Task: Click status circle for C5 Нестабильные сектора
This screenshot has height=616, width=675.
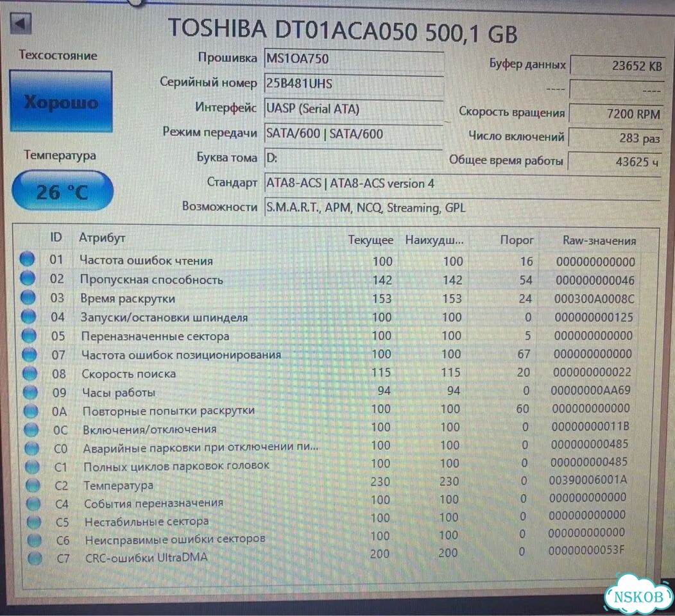Action: pos(33,522)
